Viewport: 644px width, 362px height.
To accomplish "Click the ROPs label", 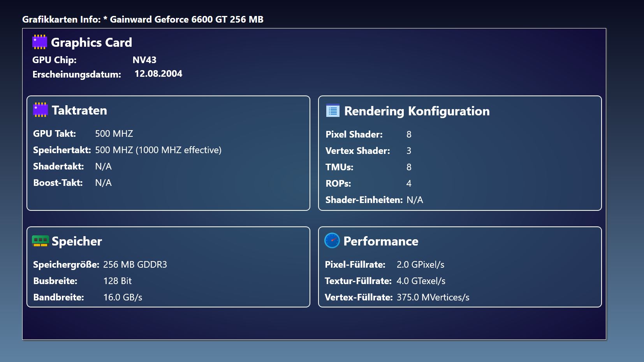I will point(338,184).
